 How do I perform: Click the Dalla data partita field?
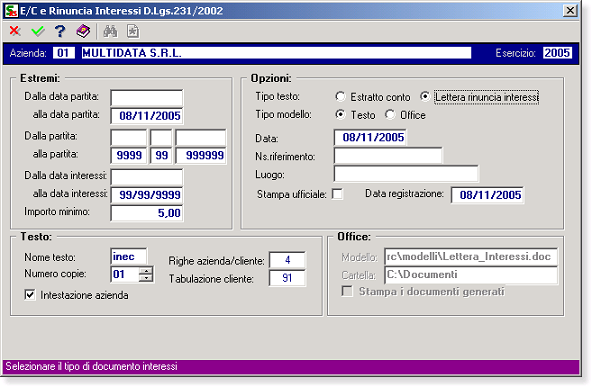(146, 98)
